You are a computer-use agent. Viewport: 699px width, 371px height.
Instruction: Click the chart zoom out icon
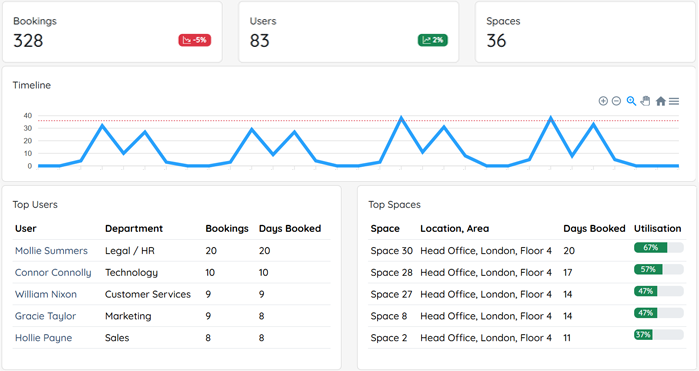tap(616, 101)
